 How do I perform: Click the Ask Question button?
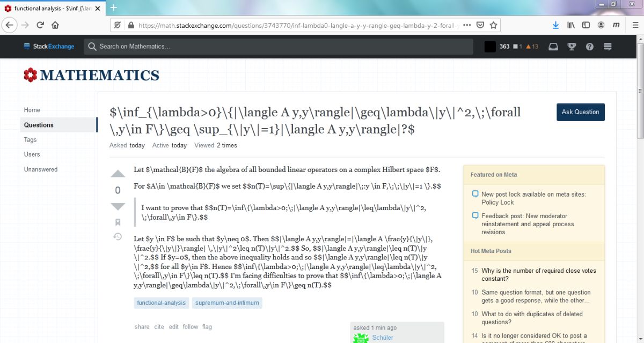pos(580,112)
